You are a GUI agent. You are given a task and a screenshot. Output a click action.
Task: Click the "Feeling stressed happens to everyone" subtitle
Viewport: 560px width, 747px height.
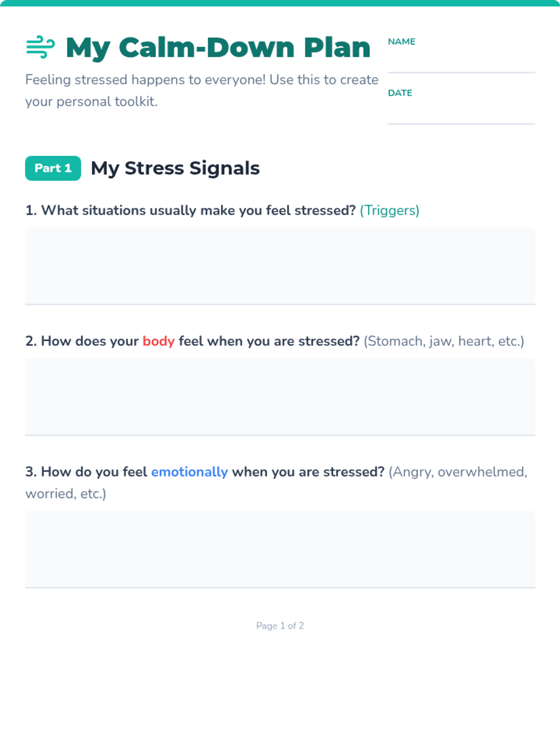pyautogui.click(x=202, y=90)
